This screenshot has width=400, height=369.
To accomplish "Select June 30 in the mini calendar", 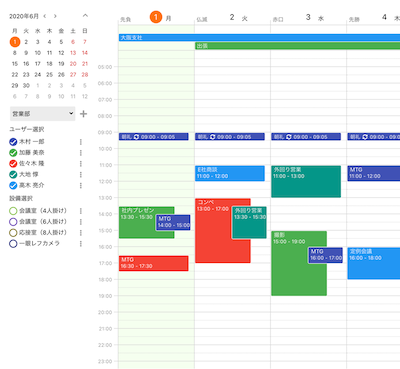I will point(26,86).
